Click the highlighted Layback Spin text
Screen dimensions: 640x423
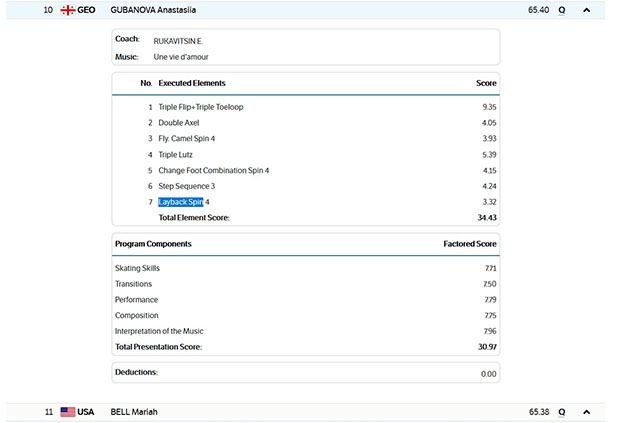[181, 202]
